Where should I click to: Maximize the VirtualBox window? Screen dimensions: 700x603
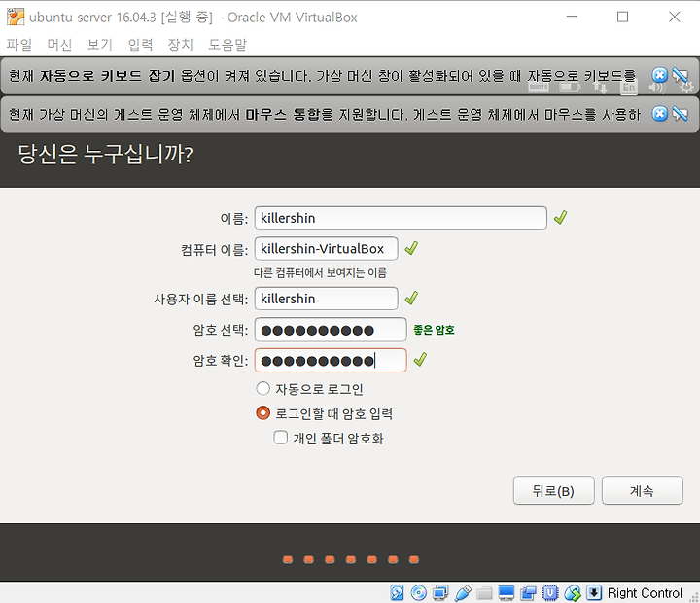pos(622,17)
